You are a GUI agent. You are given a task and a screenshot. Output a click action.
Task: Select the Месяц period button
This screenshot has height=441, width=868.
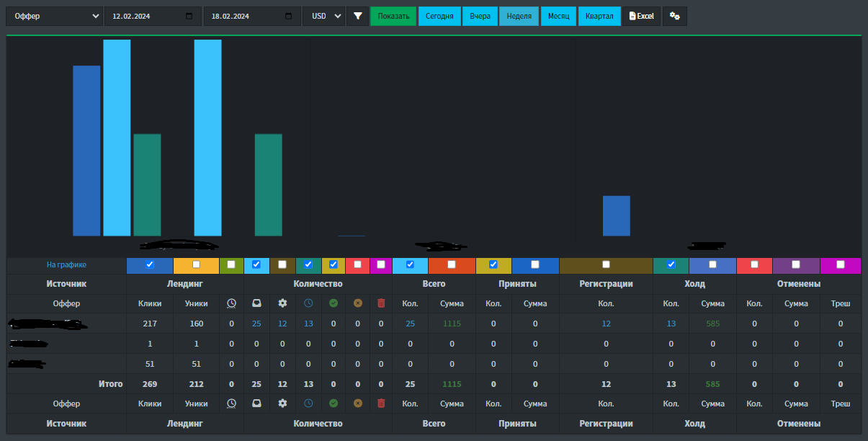click(x=558, y=16)
